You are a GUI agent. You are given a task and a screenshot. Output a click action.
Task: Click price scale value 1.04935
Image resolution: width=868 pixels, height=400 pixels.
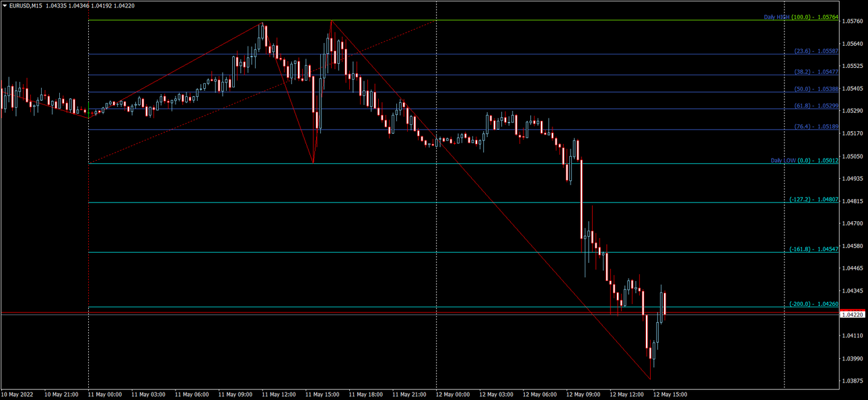(x=853, y=178)
